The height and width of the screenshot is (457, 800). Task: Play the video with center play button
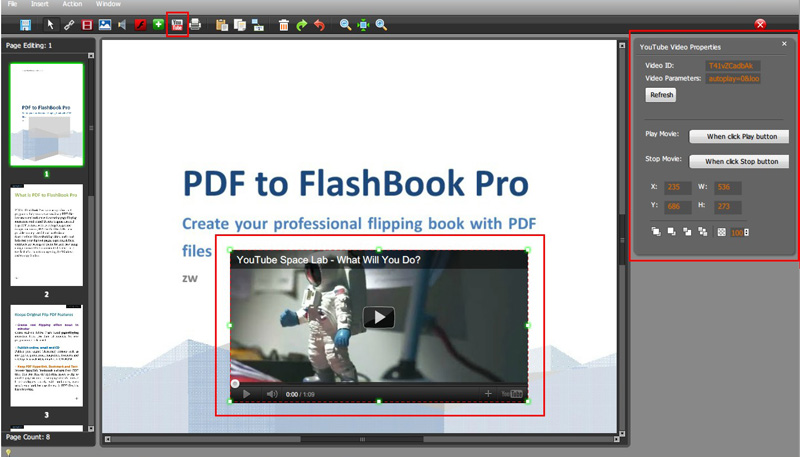(x=379, y=317)
